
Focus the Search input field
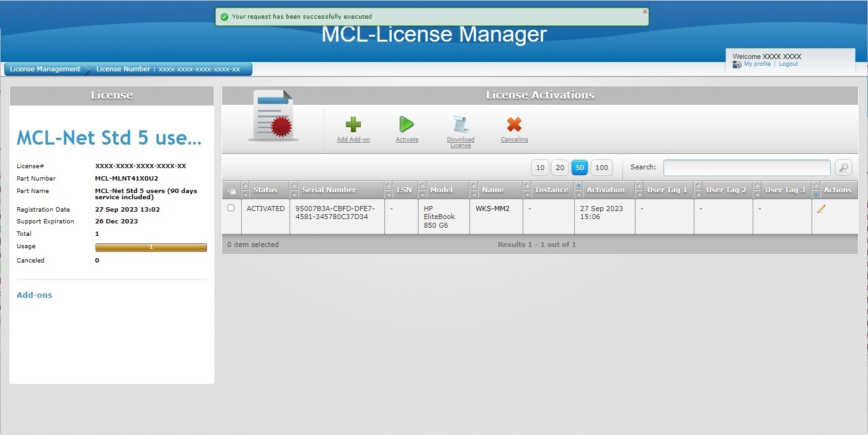pos(746,168)
